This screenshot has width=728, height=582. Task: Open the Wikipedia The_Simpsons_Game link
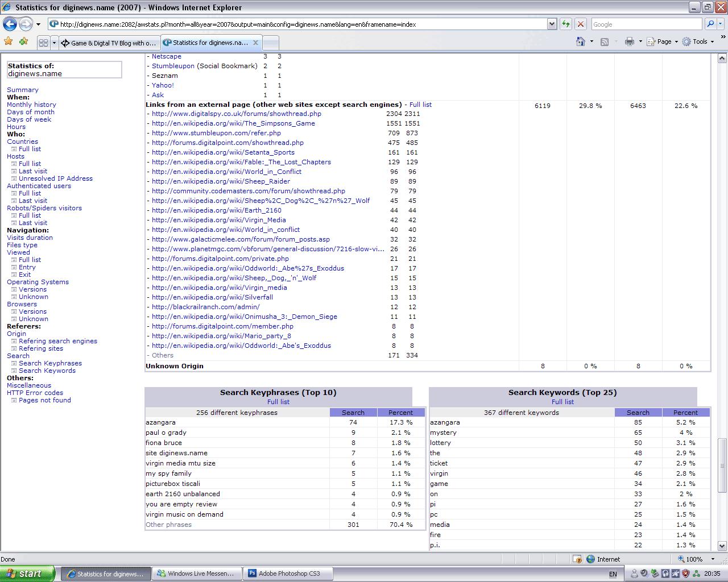click(x=233, y=123)
